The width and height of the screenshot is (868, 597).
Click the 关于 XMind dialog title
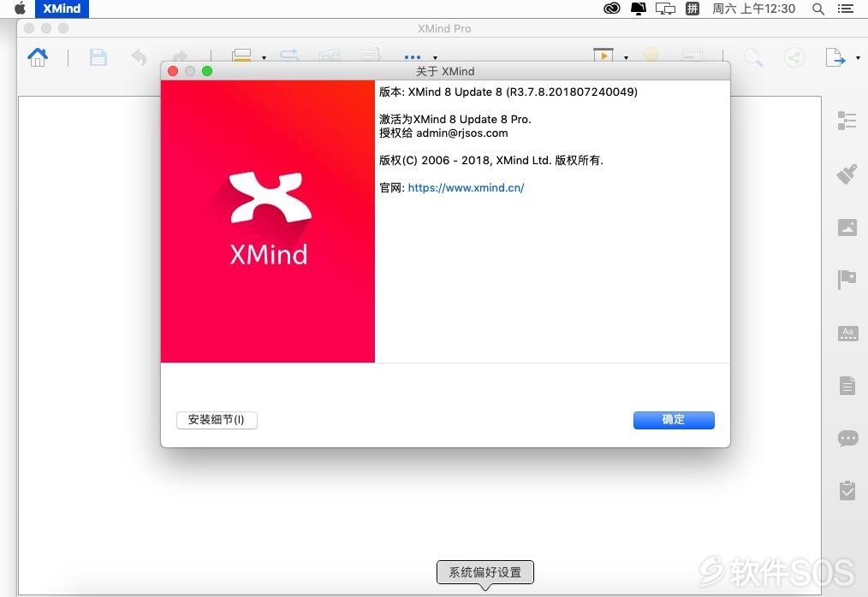pyautogui.click(x=445, y=71)
